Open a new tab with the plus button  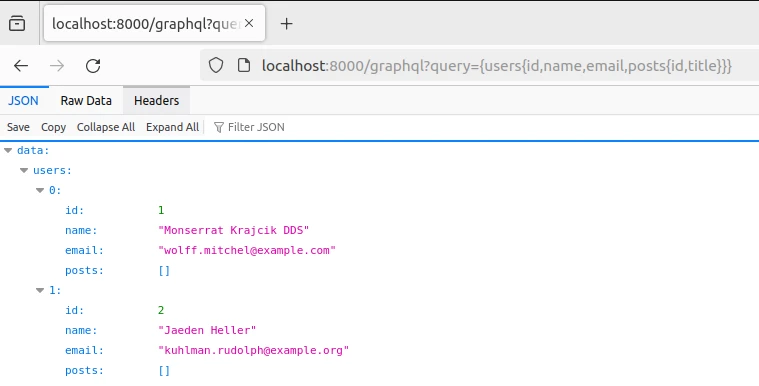tap(287, 23)
